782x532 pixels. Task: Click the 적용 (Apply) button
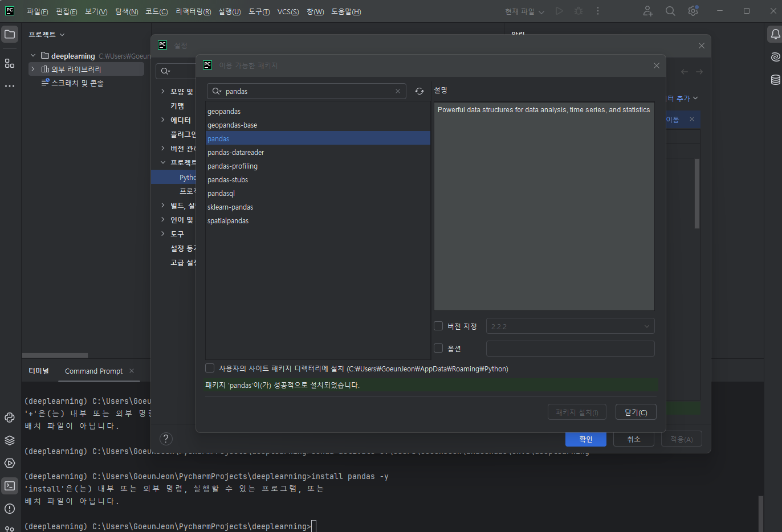682,439
